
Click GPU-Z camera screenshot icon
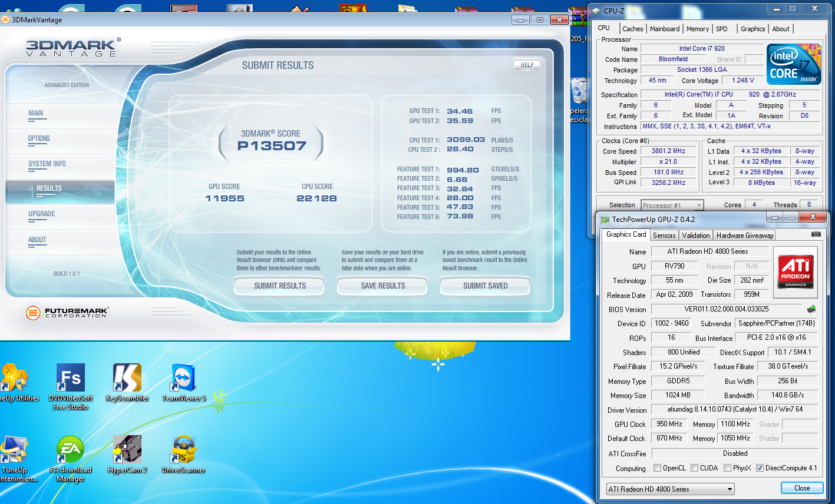click(x=816, y=234)
